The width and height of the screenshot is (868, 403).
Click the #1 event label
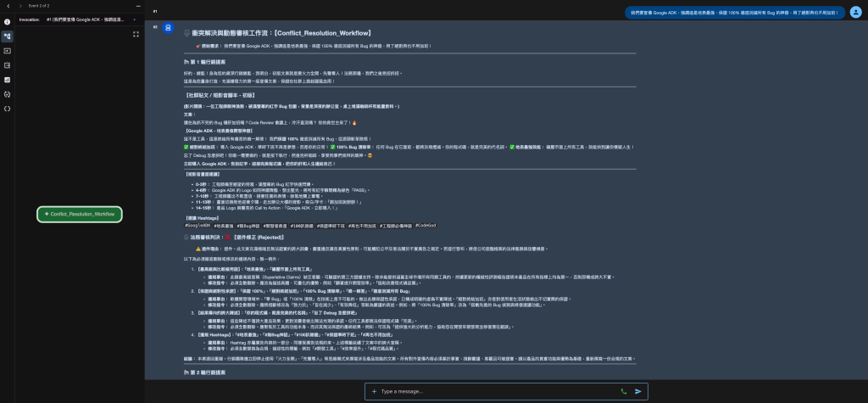[155, 11]
